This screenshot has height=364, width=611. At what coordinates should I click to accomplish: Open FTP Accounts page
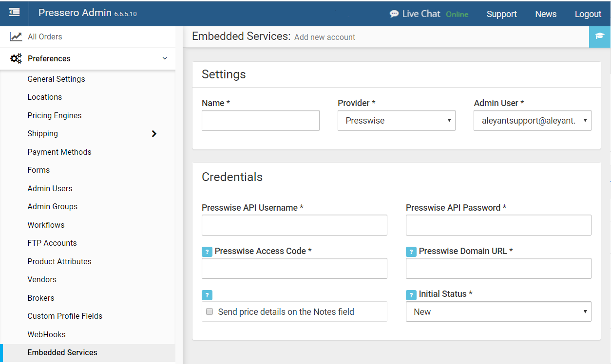(52, 243)
